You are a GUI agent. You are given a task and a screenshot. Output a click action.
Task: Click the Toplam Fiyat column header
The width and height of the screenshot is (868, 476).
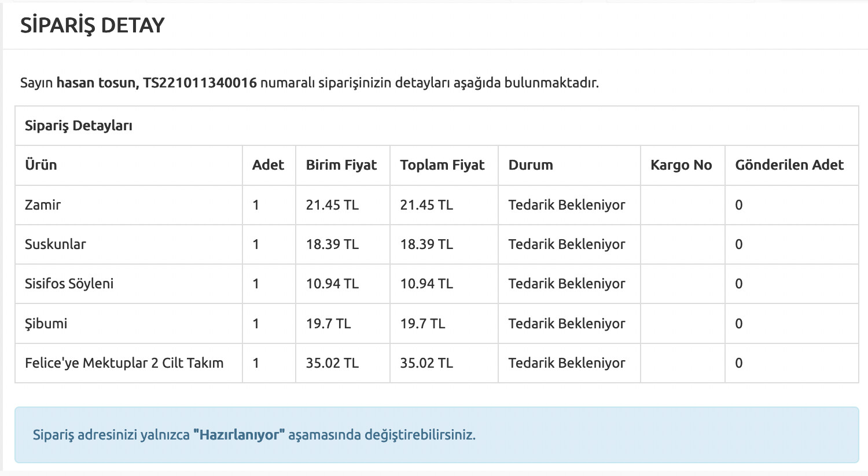442,165
